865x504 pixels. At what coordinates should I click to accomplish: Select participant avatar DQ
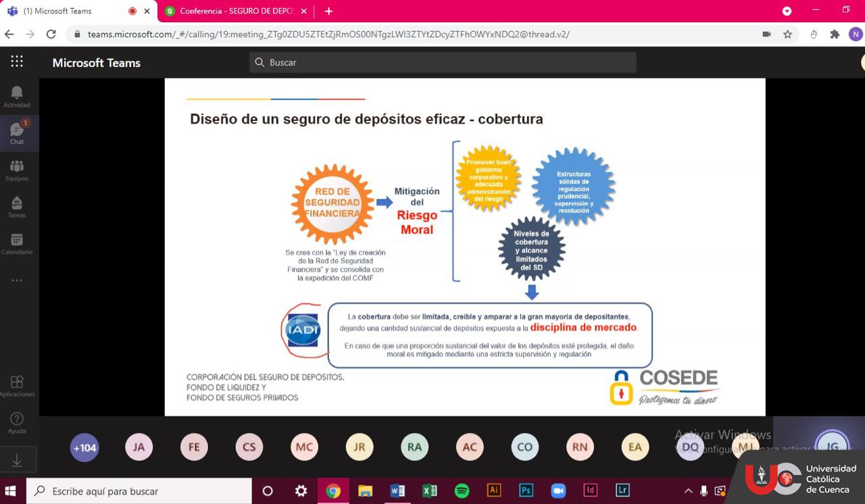691,447
